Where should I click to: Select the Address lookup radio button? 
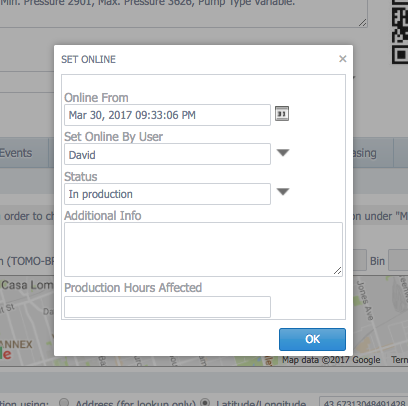tap(64, 402)
